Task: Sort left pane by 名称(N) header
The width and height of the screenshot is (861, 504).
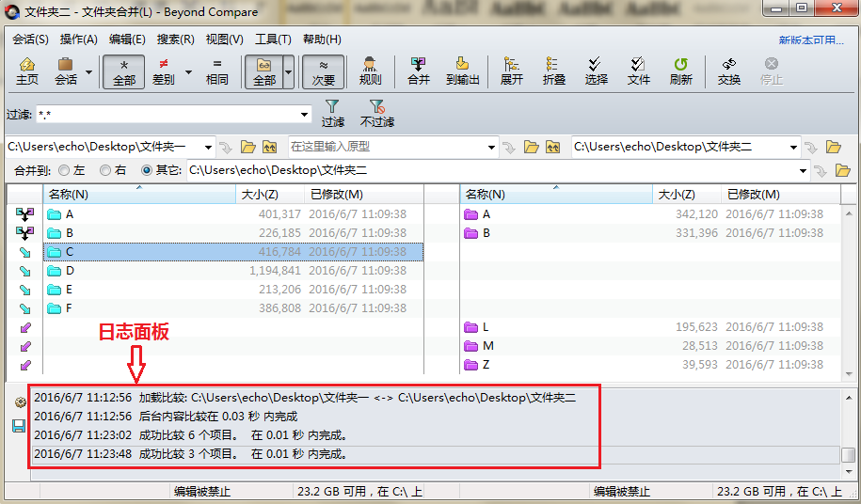Action: (139, 194)
